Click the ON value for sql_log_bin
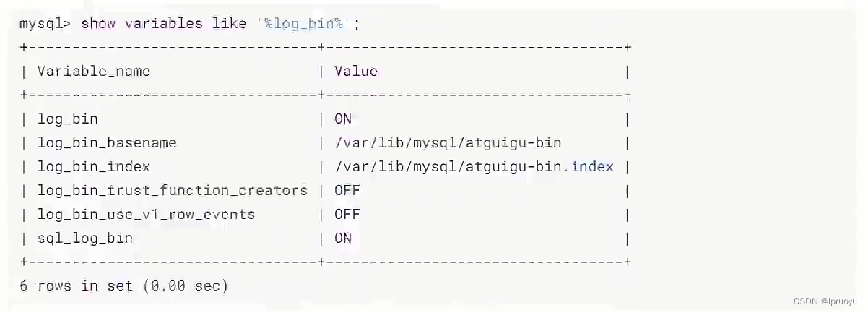868x313 pixels. pyautogui.click(x=343, y=238)
